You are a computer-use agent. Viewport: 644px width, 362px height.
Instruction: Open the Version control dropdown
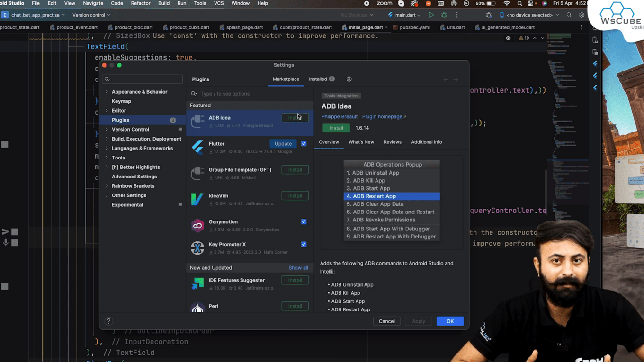tap(91, 15)
